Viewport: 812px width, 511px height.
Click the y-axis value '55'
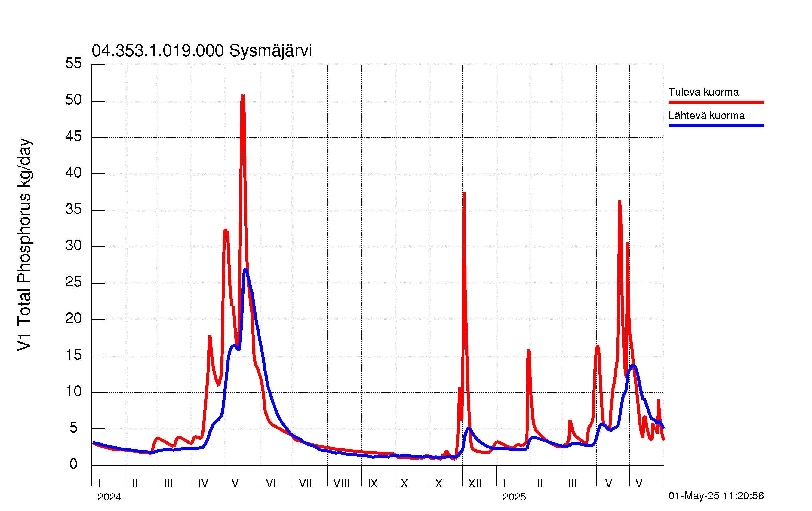[73, 63]
